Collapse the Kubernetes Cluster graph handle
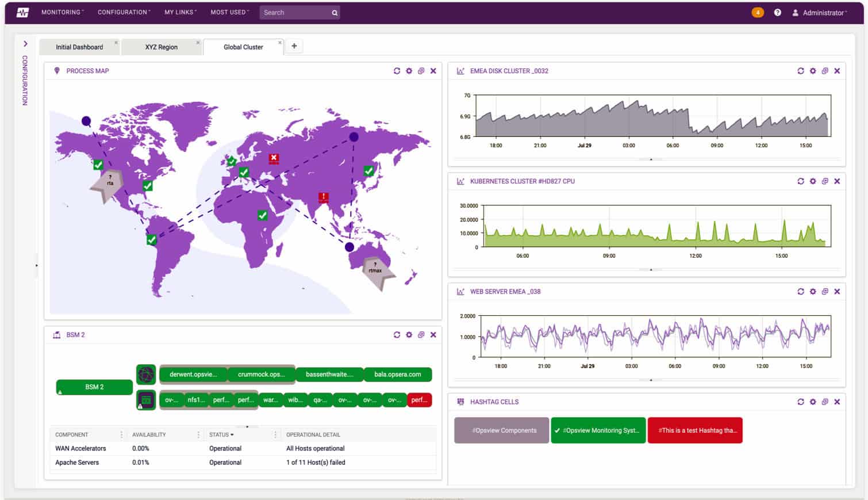868x500 pixels. pyautogui.click(x=651, y=269)
